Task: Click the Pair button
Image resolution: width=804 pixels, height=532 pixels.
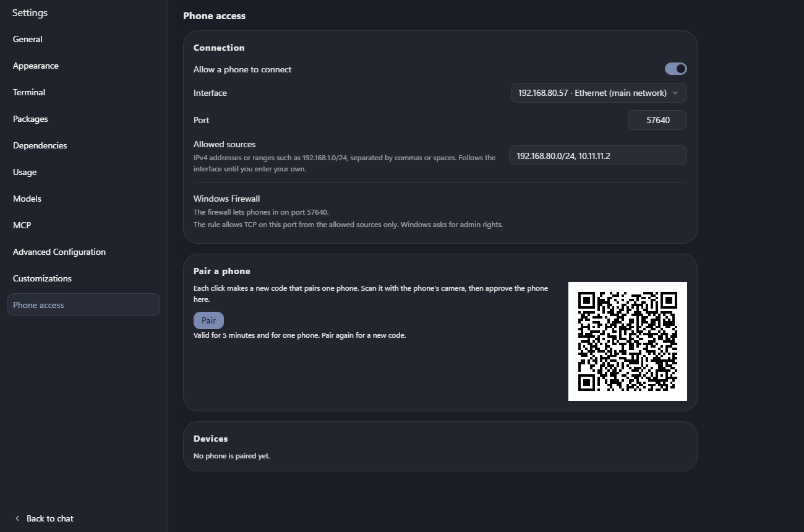Action: 208,320
